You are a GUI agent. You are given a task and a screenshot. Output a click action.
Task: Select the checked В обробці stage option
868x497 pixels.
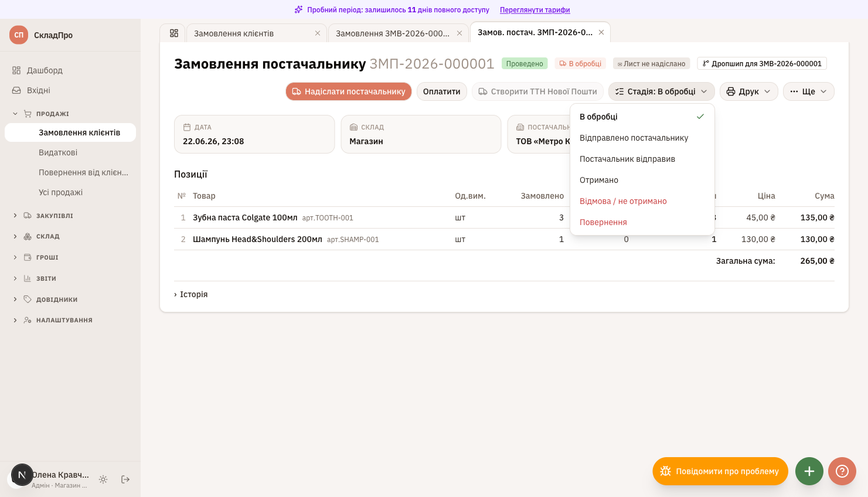click(x=642, y=117)
